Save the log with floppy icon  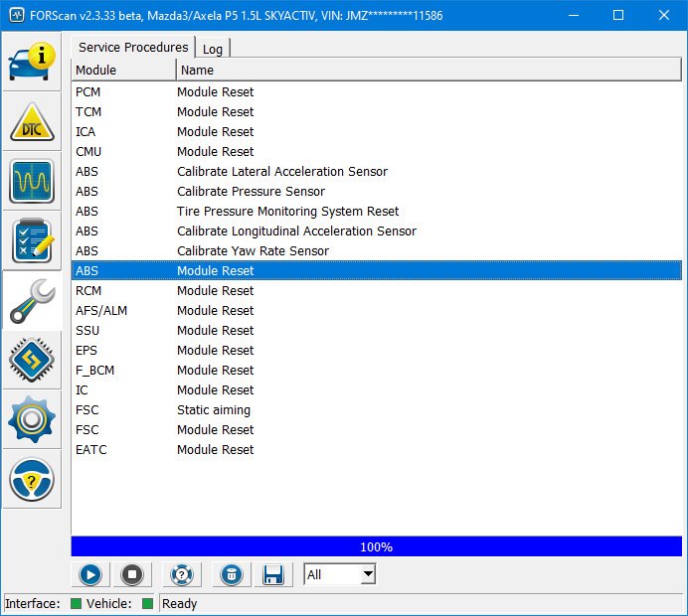tap(273, 574)
